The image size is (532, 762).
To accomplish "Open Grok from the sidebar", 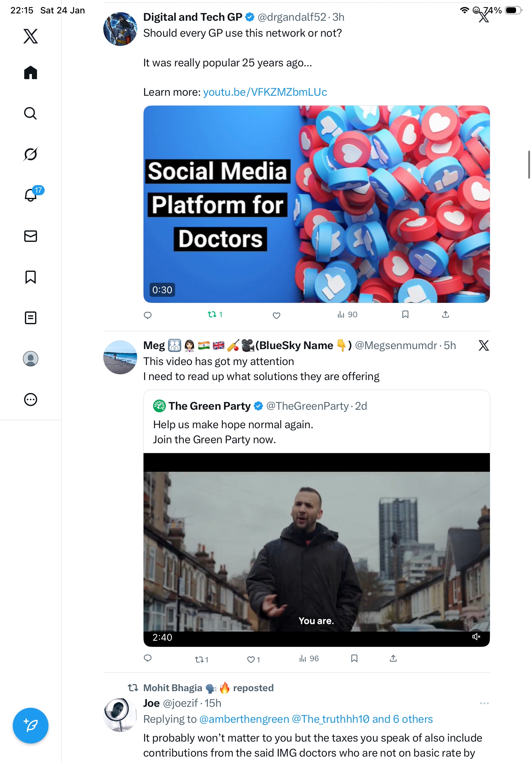I will 31,154.
